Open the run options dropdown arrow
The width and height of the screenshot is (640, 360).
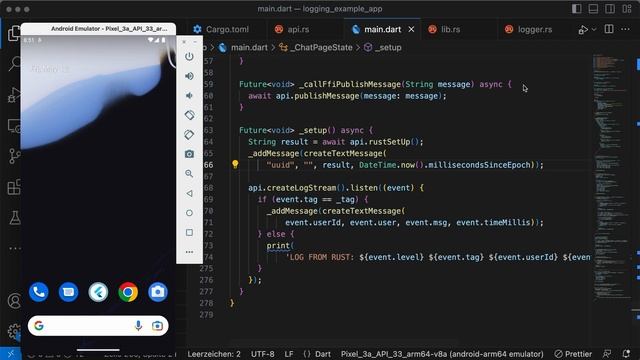pos(594,29)
